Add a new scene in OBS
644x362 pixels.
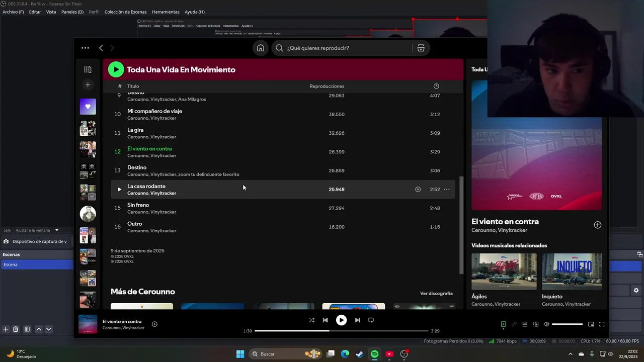click(x=6, y=329)
